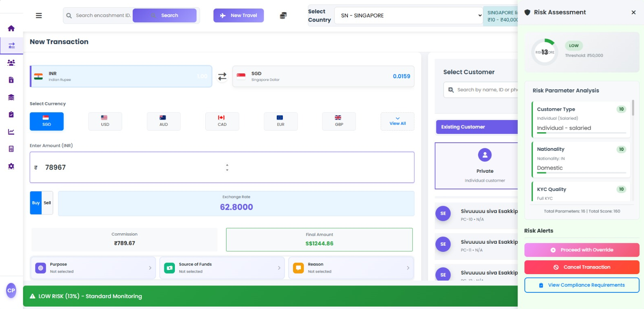This screenshot has width=644, height=309.
Task: Expand View All currencies
Action: [x=398, y=121]
